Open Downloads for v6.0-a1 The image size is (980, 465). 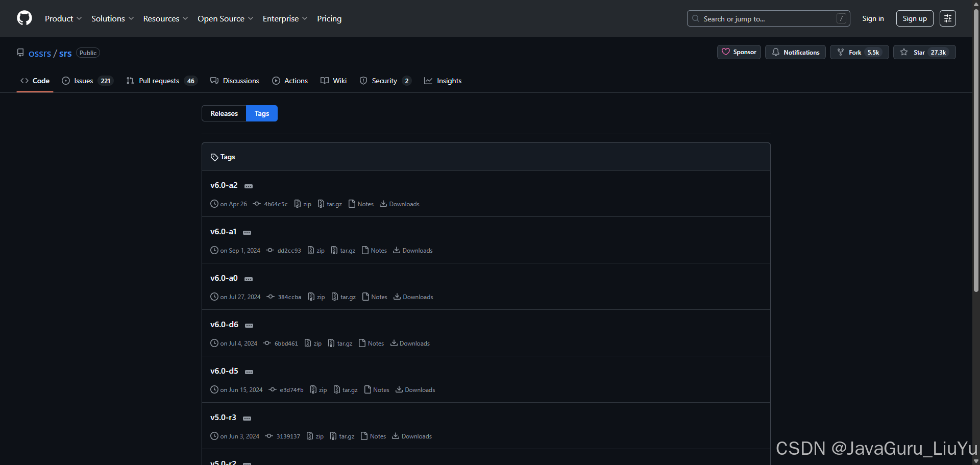click(x=413, y=251)
